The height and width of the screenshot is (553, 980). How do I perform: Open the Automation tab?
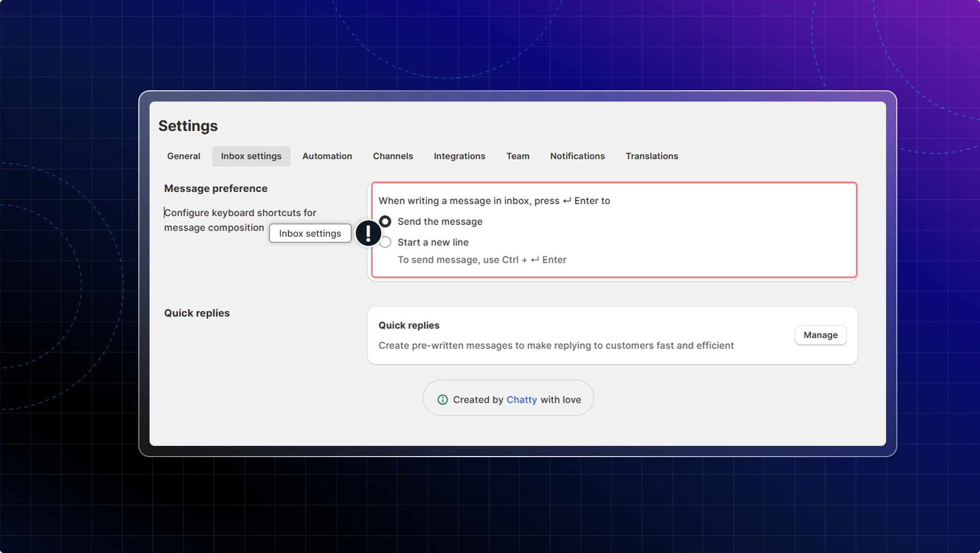coord(327,156)
